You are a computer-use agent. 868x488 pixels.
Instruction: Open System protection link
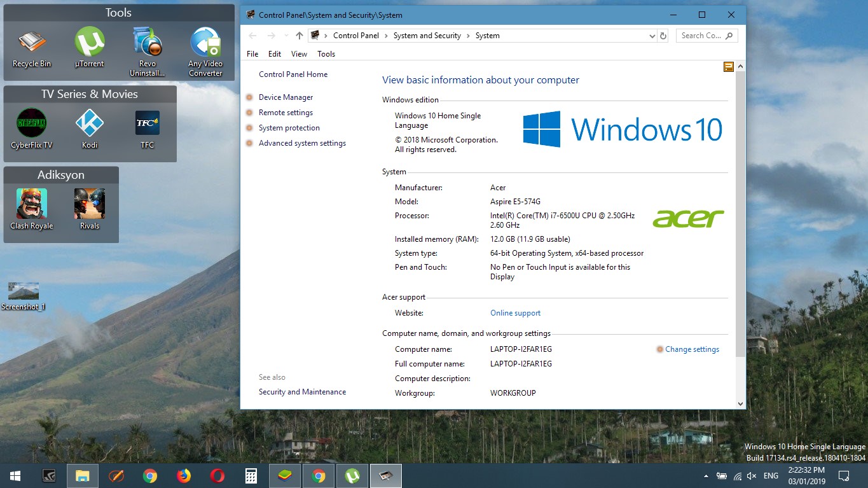[x=289, y=128]
